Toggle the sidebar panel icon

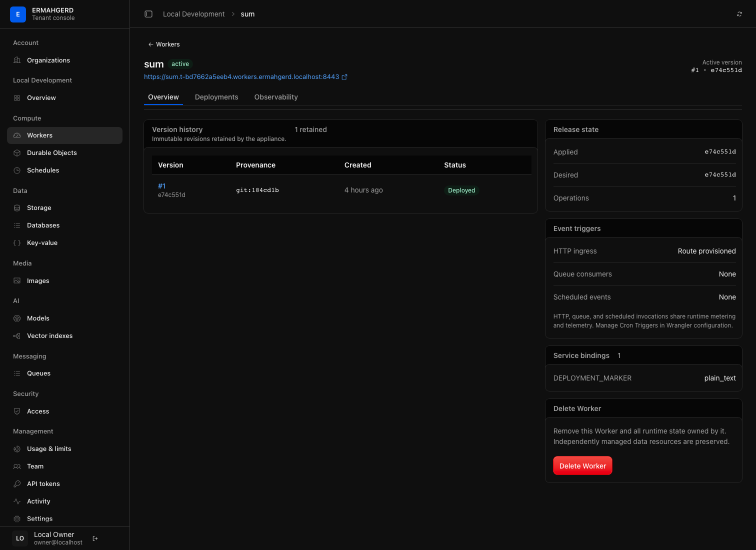coord(148,14)
